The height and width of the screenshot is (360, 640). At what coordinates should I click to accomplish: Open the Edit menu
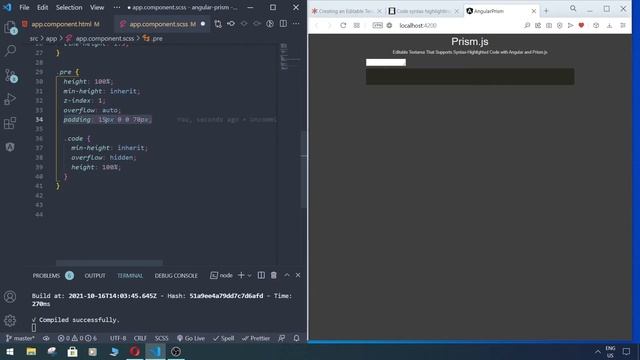click(x=42, y=8)
